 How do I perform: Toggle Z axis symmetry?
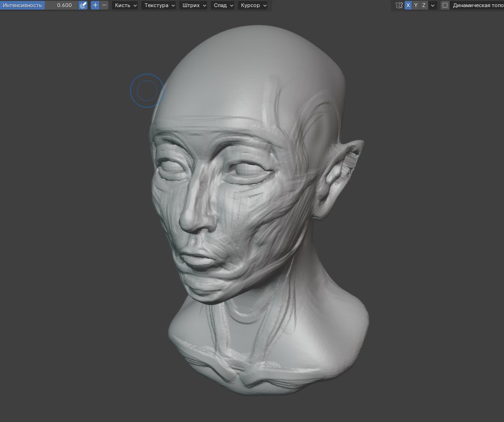coord(424,5)
